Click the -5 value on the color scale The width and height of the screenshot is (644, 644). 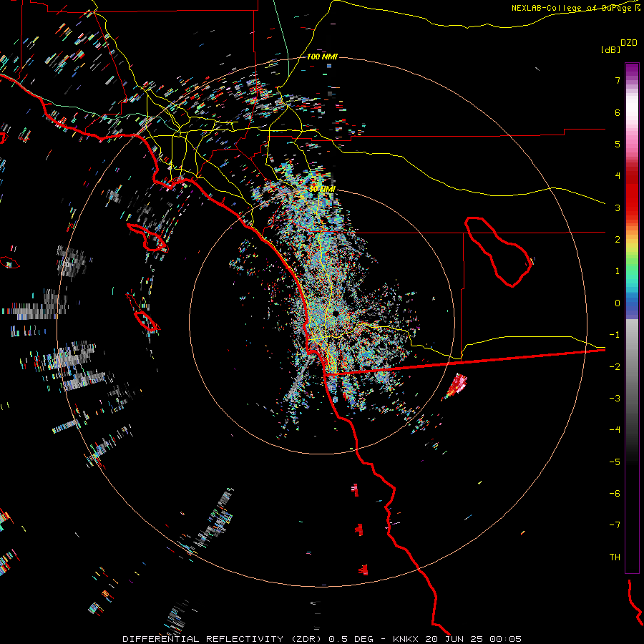[x=615, y=462]
